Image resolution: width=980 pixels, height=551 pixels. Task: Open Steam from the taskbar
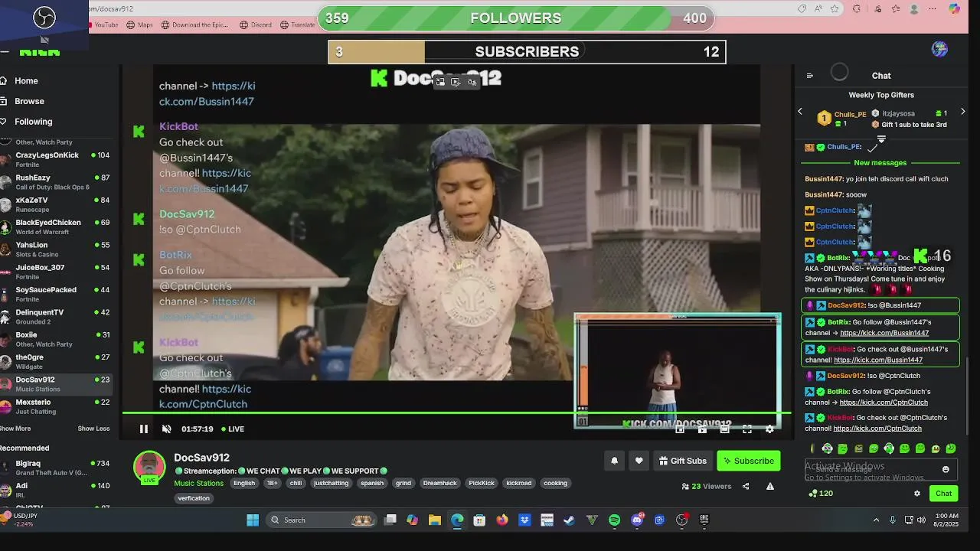(569, 520)
